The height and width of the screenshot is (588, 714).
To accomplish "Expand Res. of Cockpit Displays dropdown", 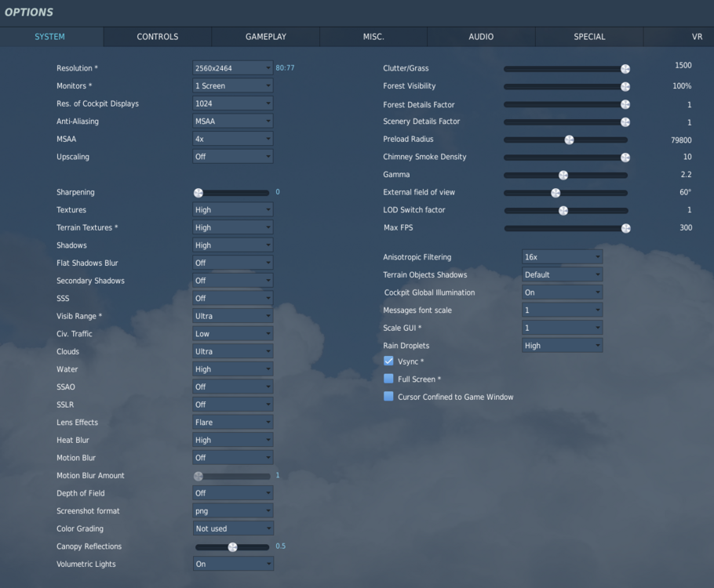I will pos(233,103).
